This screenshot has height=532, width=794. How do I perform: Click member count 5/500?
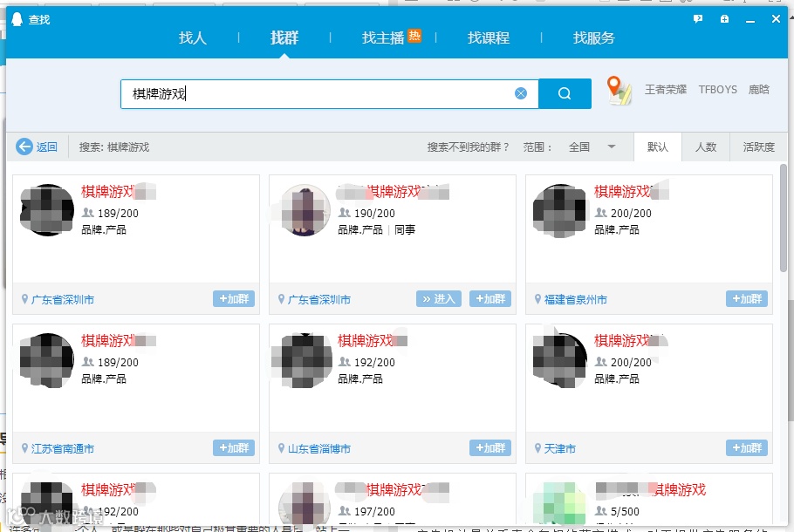[x=625, y=512]
